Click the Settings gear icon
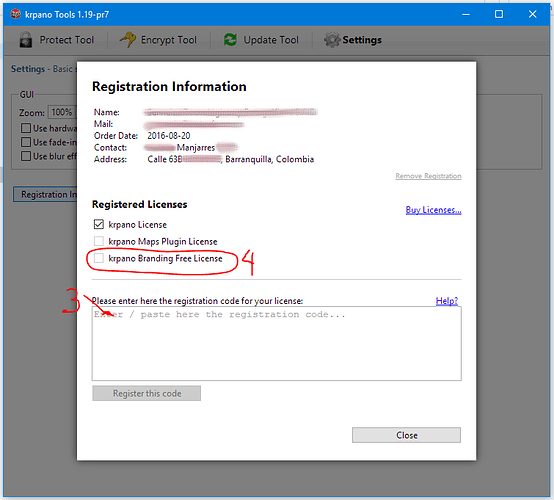 click(x=332, y=40)
